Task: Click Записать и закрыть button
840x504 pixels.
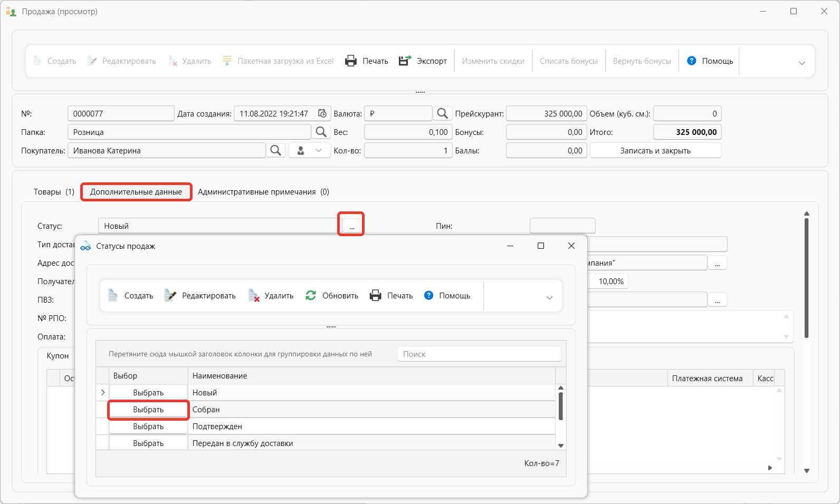Action: pyautogui.click(x=655, y=150)
